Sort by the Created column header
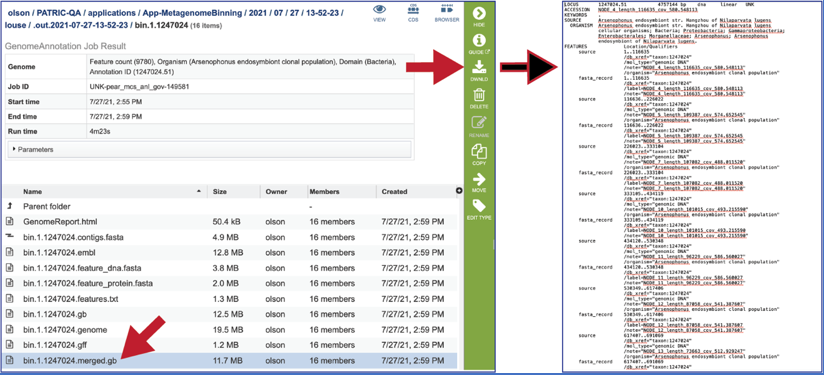The width and height of the screenshot is (824, 375). 394,192
